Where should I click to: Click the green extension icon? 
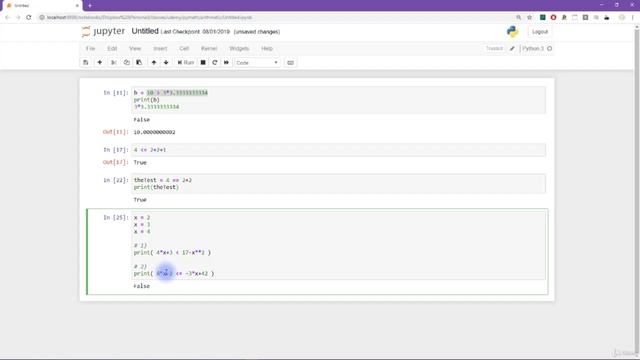point(542,17)
